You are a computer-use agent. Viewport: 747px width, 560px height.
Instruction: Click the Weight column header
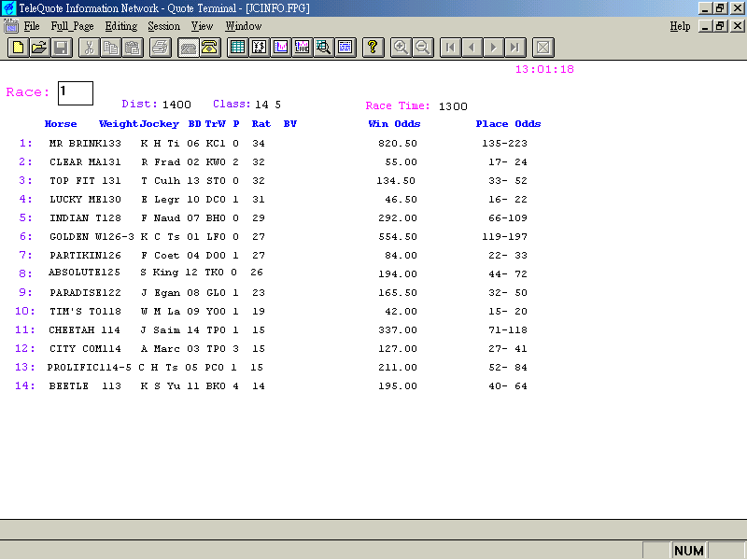tap(119, 124)
